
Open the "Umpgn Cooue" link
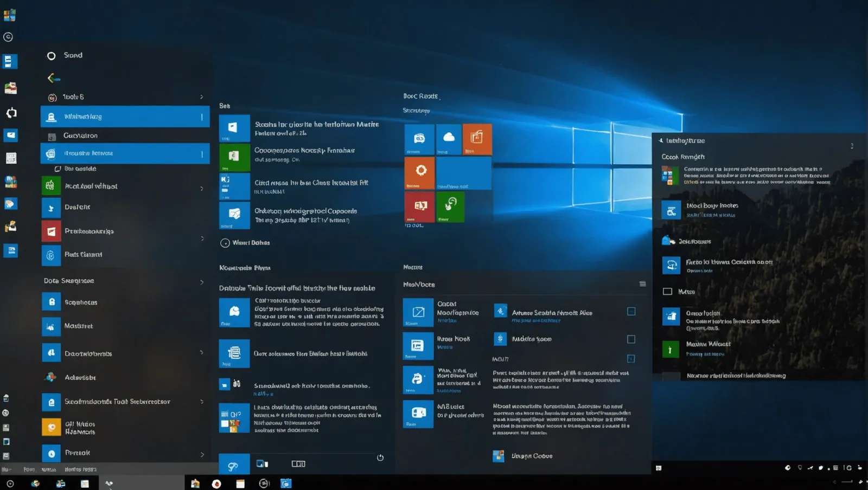[532, 456]
